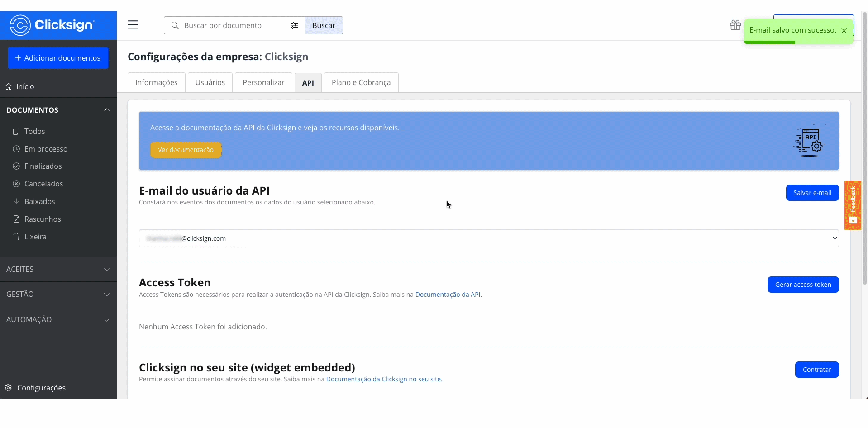Open Finalizados documents
The height and width of the screenshot is (428, 868).
click(43, 166)
